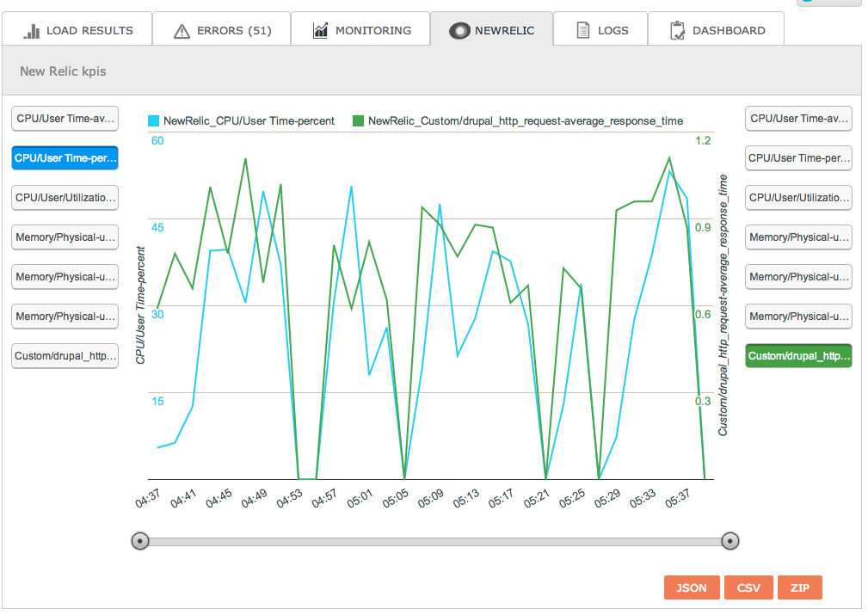Select the NEWRELIC tab
Screen dimensions: 868x615
click(x=491, y=28)
